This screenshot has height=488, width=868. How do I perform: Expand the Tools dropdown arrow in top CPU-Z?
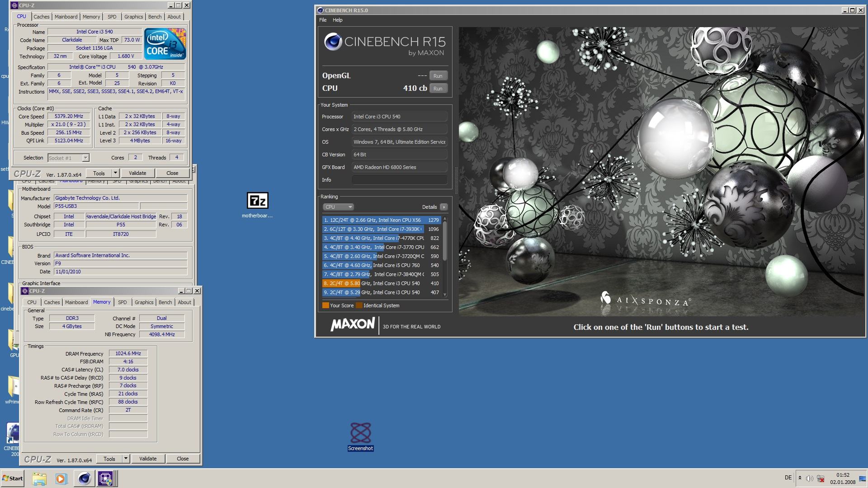tap(115, 173)
